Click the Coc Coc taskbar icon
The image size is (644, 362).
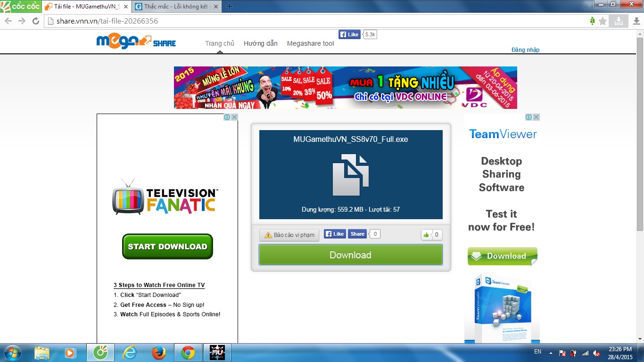[100, 353]
